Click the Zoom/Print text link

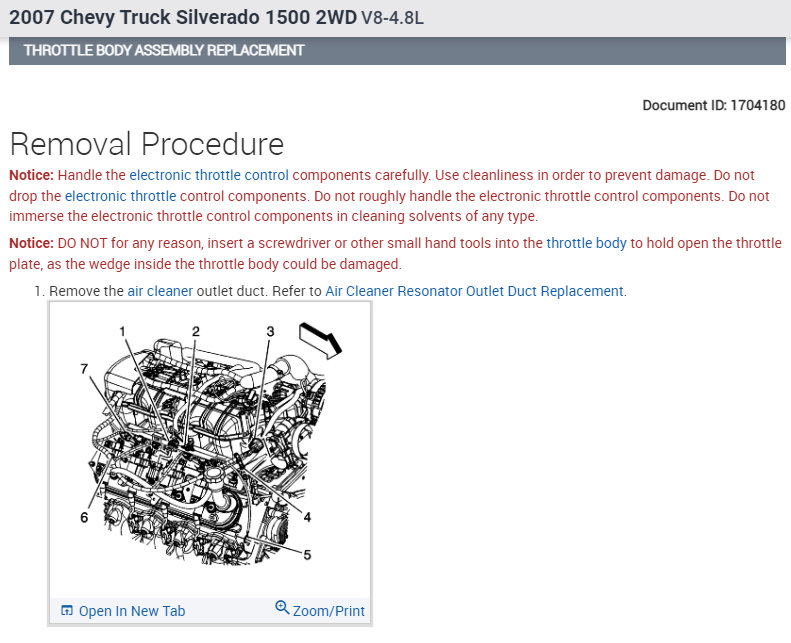pos(328,611)
